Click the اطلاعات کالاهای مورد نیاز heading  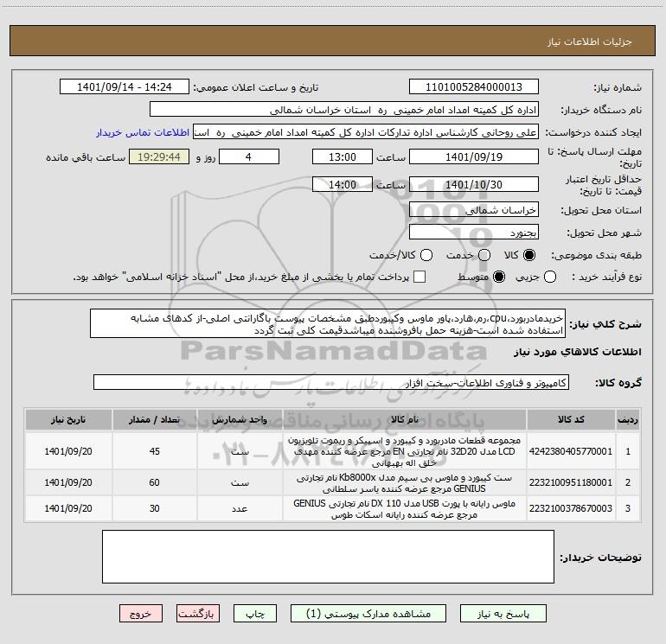pos(578,352)
